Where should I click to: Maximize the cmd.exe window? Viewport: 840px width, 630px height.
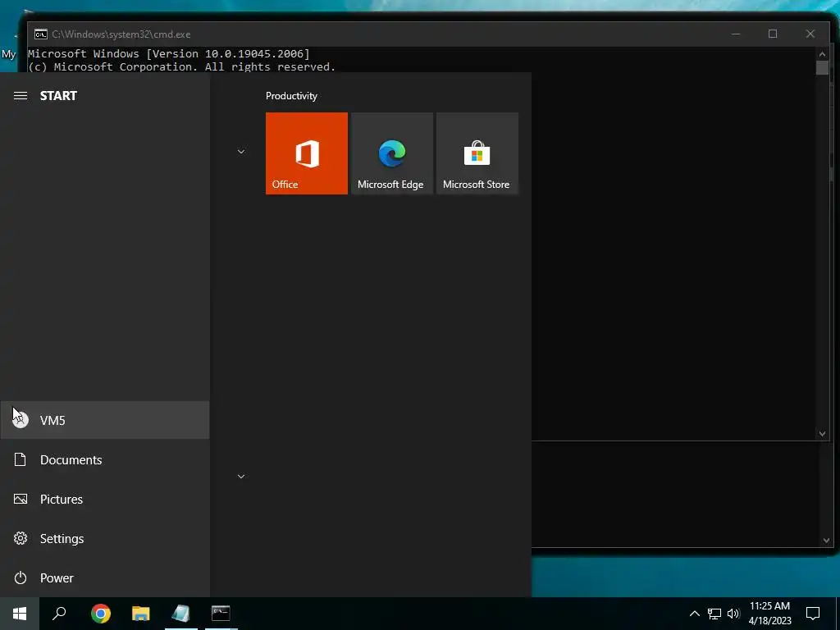pyautogui.click(x=773, y=34)
